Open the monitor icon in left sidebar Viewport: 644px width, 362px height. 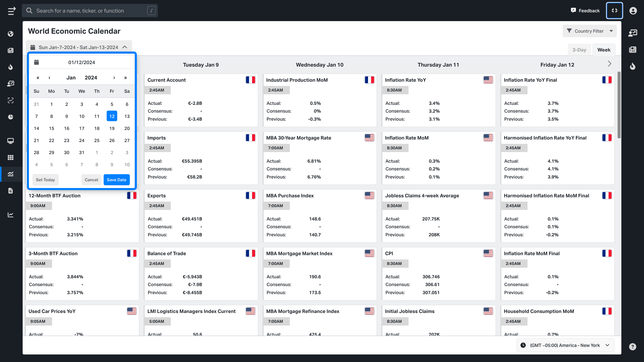(11, 141)
